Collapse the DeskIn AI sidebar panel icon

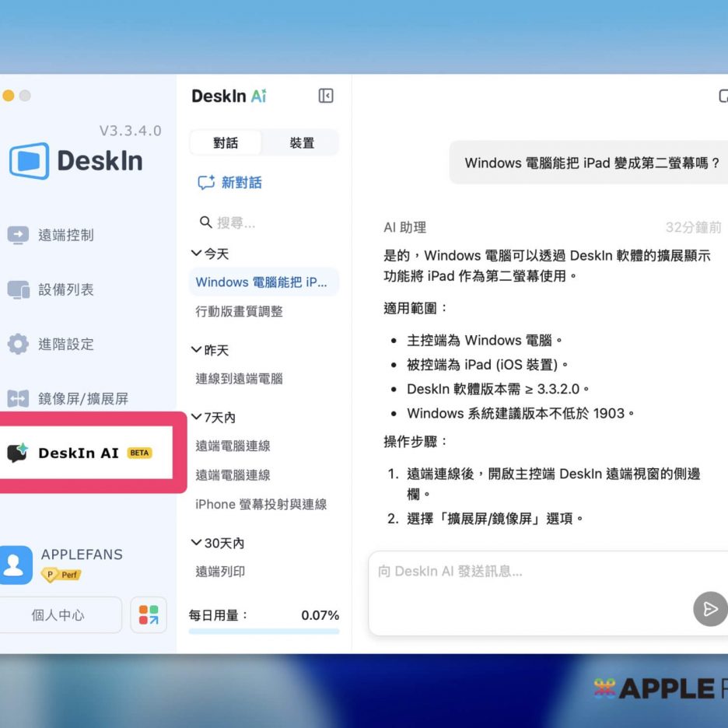pyautogui.click(x=326, y=96)
